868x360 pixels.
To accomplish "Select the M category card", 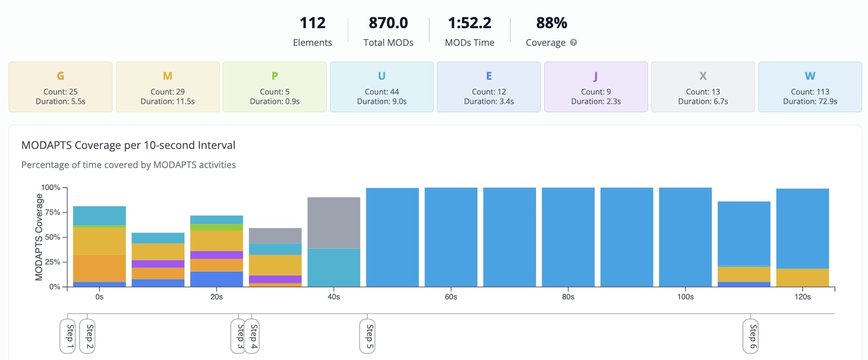I will tap(167, 87).
